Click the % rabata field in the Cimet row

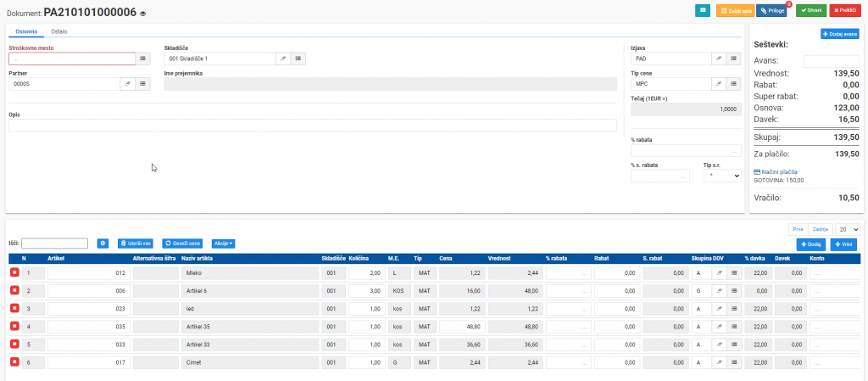click(569, 362)
